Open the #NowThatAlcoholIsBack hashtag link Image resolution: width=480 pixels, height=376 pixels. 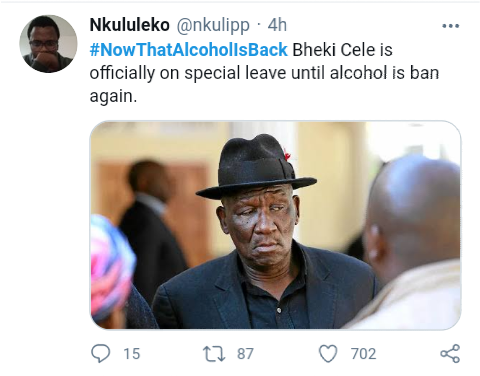click(188, 50)
